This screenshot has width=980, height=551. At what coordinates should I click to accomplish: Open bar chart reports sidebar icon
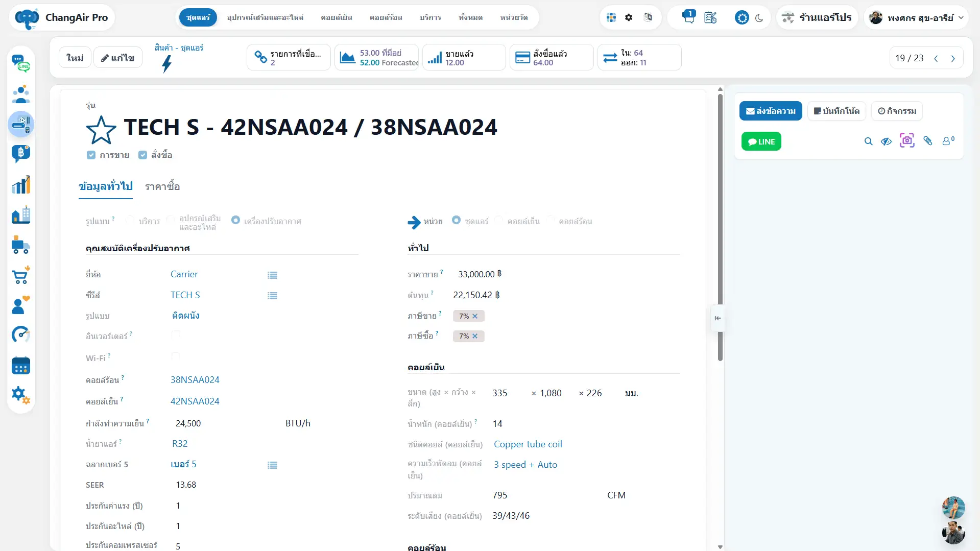(21, 184)
